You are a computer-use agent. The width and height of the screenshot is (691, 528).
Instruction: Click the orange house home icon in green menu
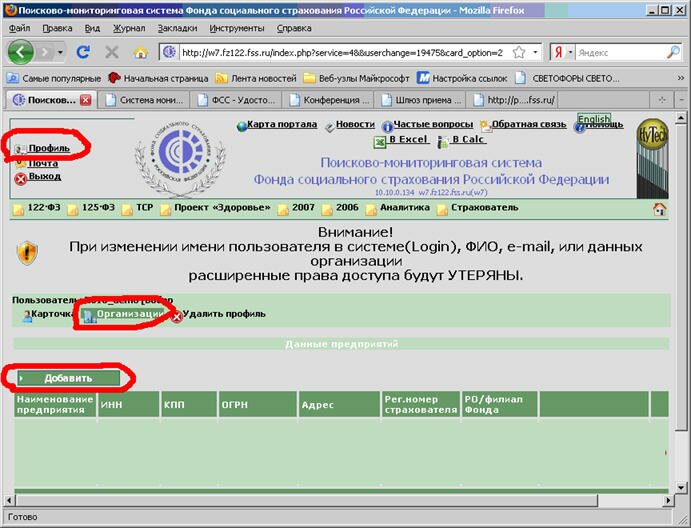[659, 209]
